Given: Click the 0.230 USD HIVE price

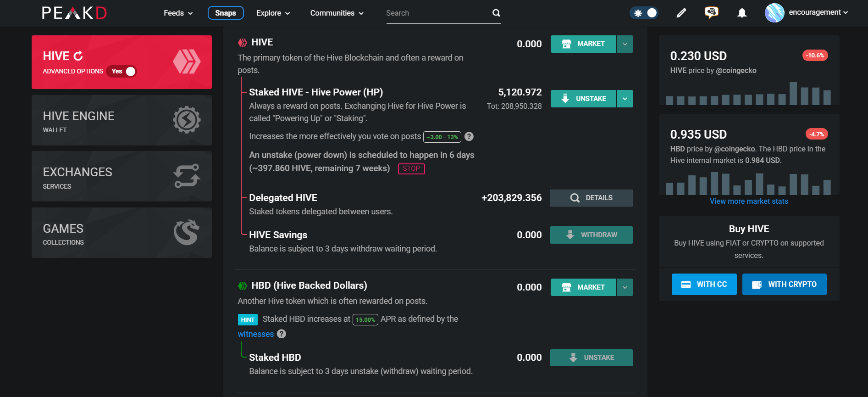Looking at the screenshot, I should click(698, 56).
